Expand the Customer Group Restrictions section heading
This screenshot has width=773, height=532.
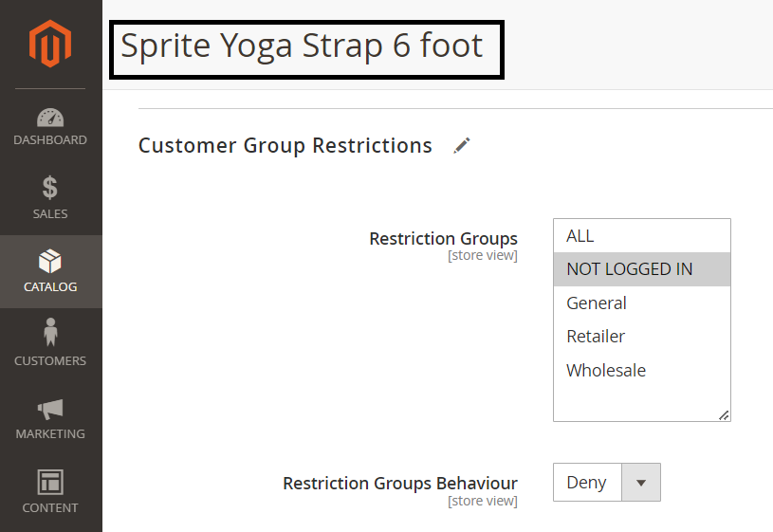(285, 145)
